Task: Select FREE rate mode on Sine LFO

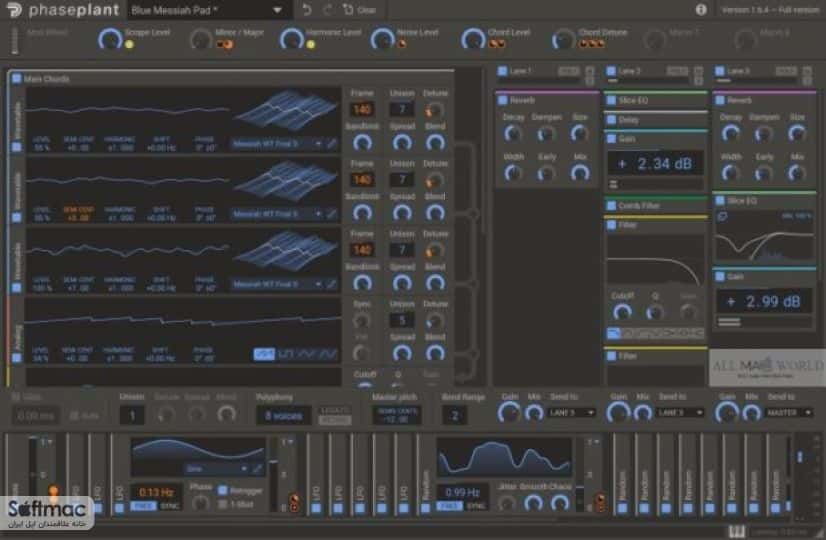Action: pyautogui.click(x=143, y=506)
